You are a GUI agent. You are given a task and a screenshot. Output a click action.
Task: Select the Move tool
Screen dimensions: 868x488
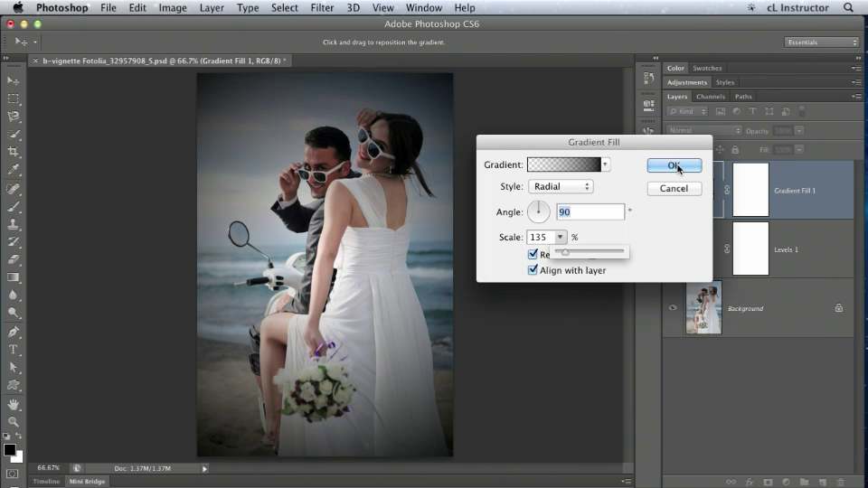[14, 80]
